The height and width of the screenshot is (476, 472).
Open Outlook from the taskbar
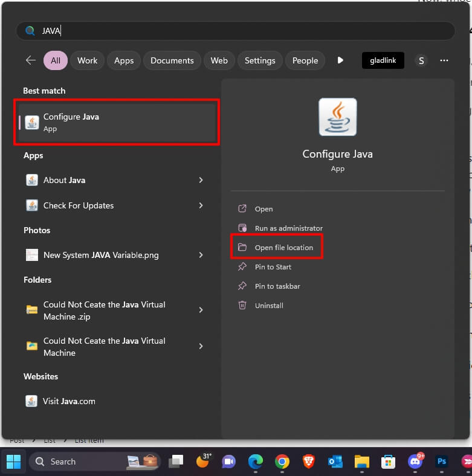(x=335, y=462)
